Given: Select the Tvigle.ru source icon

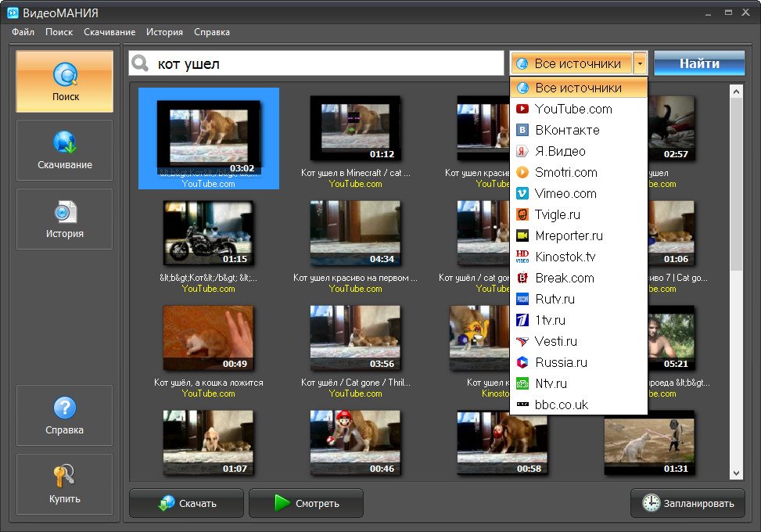Looking at the screenshot, I should pyautogui.click(x=522, y=214).
